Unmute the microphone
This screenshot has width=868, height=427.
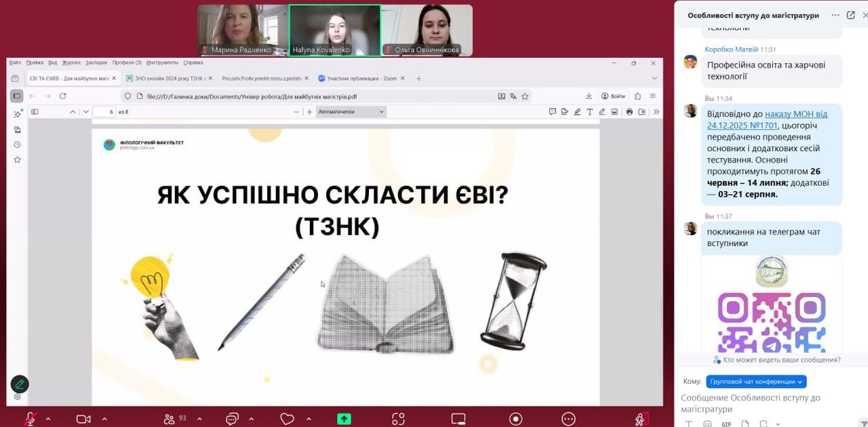tap(30, 419)
